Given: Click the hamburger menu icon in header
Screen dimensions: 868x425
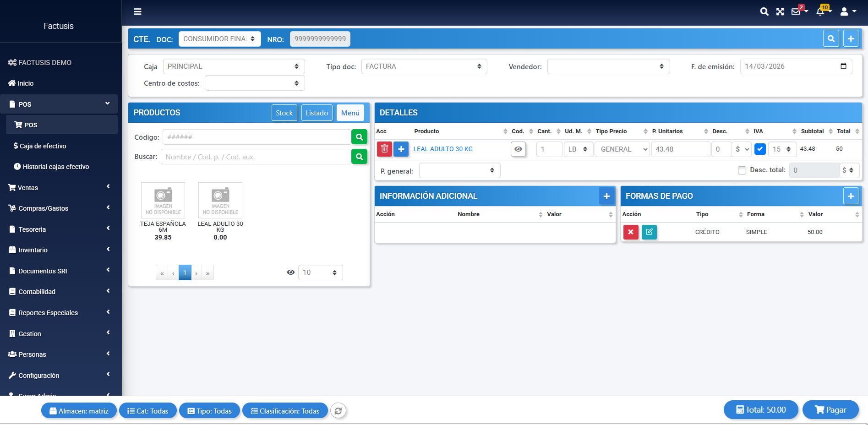Looking at the screenshot, I should click(137, 12).
